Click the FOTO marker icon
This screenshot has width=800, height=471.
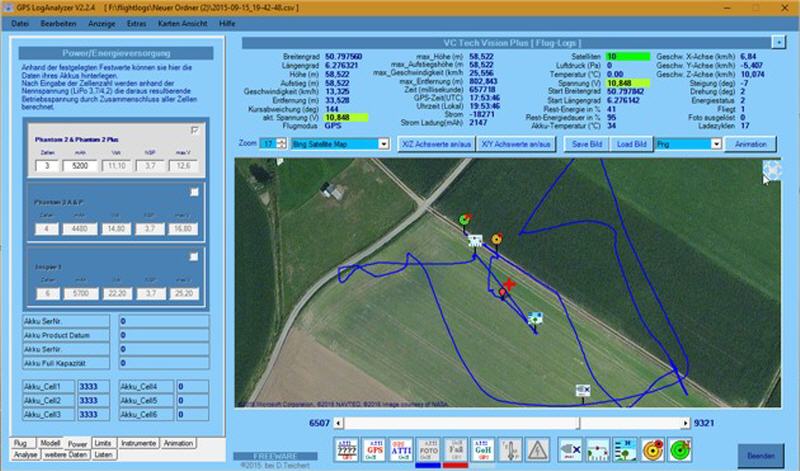click(429, 450)
